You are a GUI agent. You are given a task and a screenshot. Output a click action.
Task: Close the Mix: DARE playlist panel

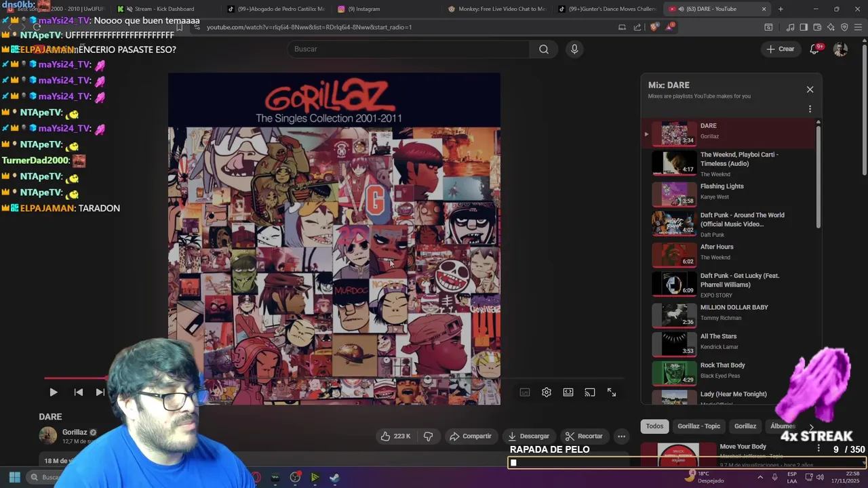(x=810, y=89)
